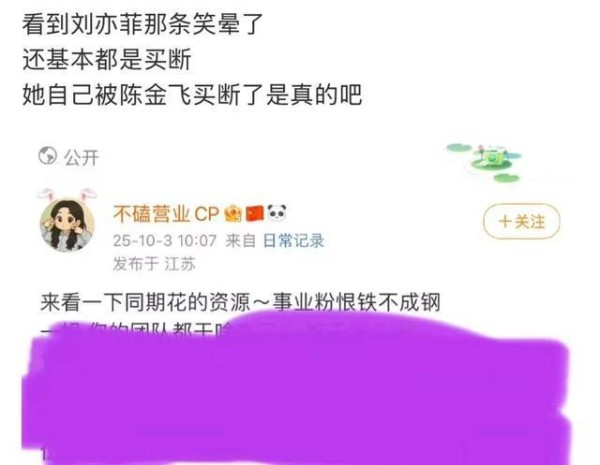Click the purple scribbled-out area
Screen dimensions: 600x465
coord(297,388)
